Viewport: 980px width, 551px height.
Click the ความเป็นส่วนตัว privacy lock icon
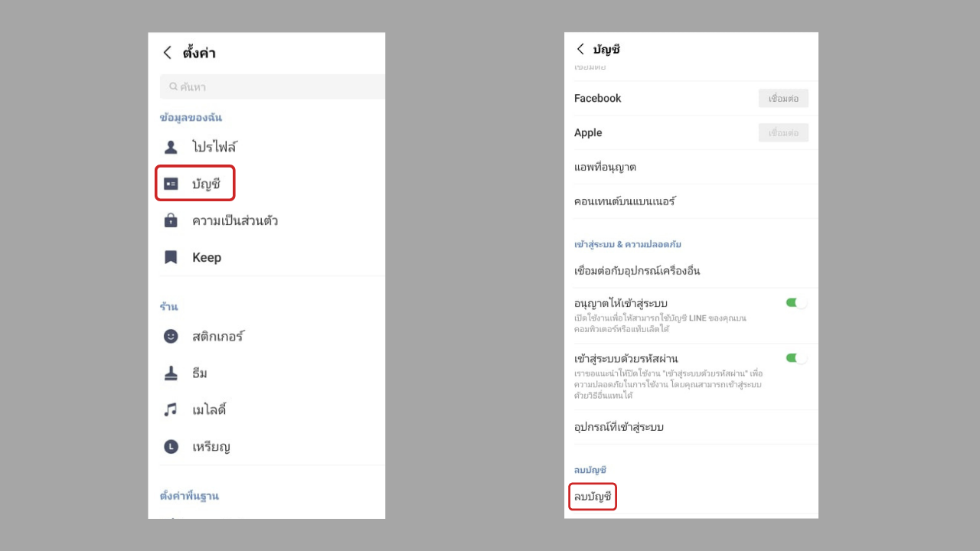tap(171, 220)
